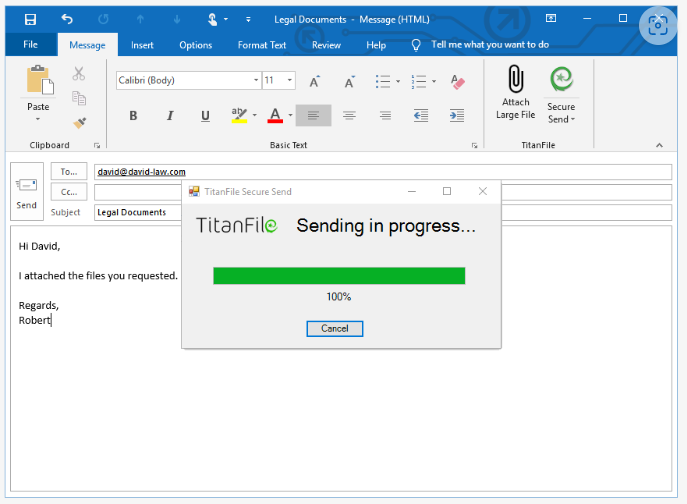
Task: Apply numbered list formatting
Action: pos(418,82)
